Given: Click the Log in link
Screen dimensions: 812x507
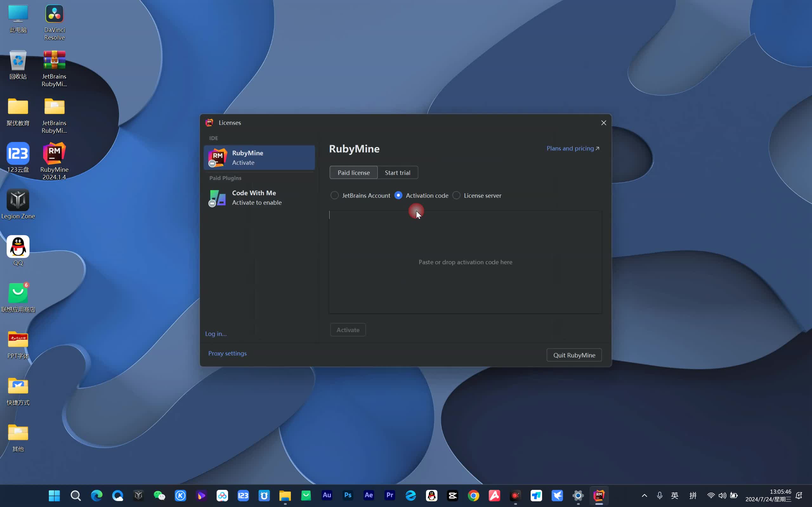Looking at the screenshot, I should (x=216, y=334).
